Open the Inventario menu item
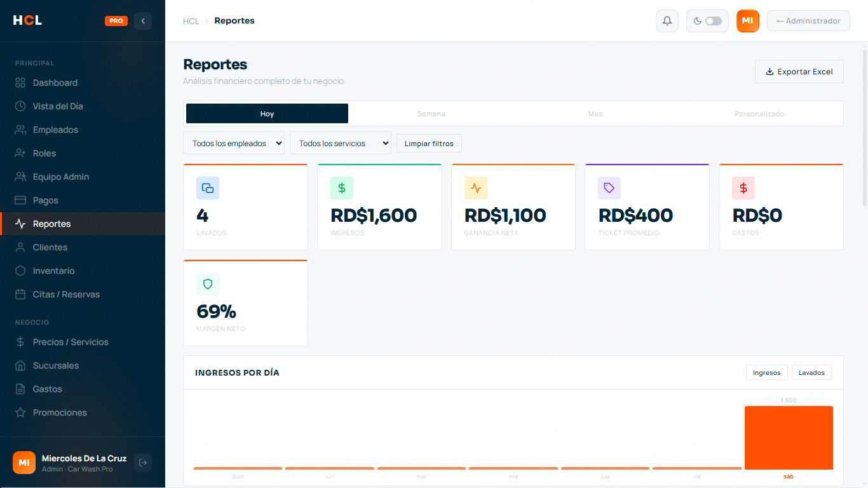The width and height of the screenshot is (868, 488). (x=83, y=271)
